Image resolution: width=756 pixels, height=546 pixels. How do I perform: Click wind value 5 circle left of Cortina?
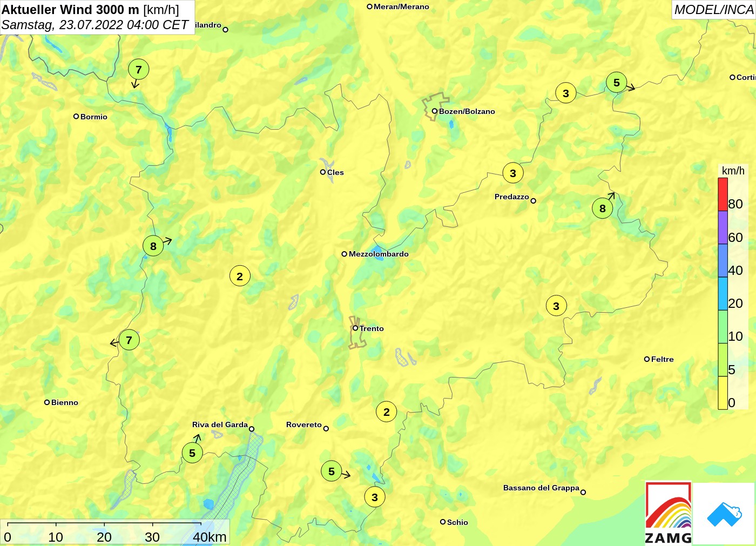click(x=617, y=83)
